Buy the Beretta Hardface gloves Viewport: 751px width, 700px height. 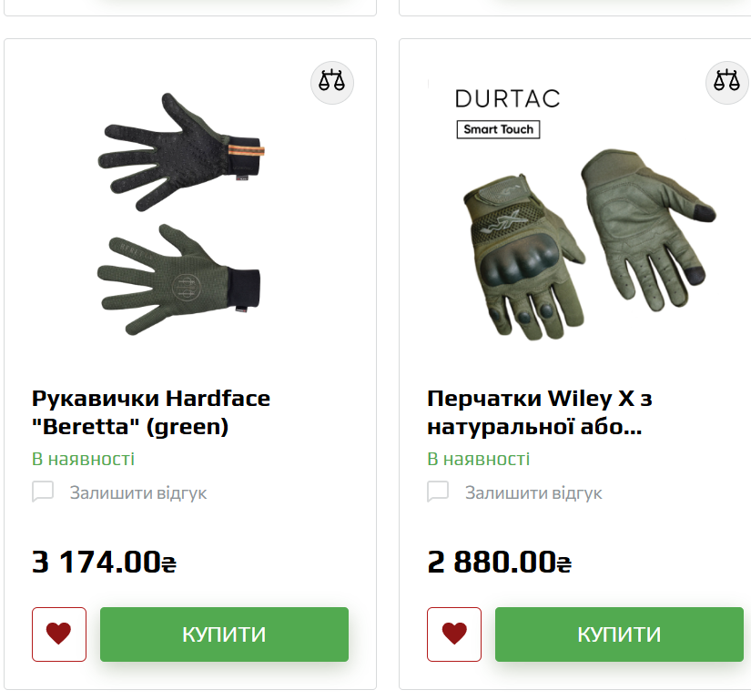point(224,634)
